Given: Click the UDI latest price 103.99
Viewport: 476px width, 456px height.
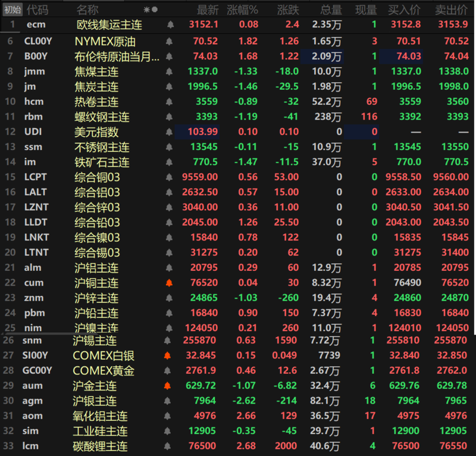Looking at the screenshot, I should [x=203, y=132].
